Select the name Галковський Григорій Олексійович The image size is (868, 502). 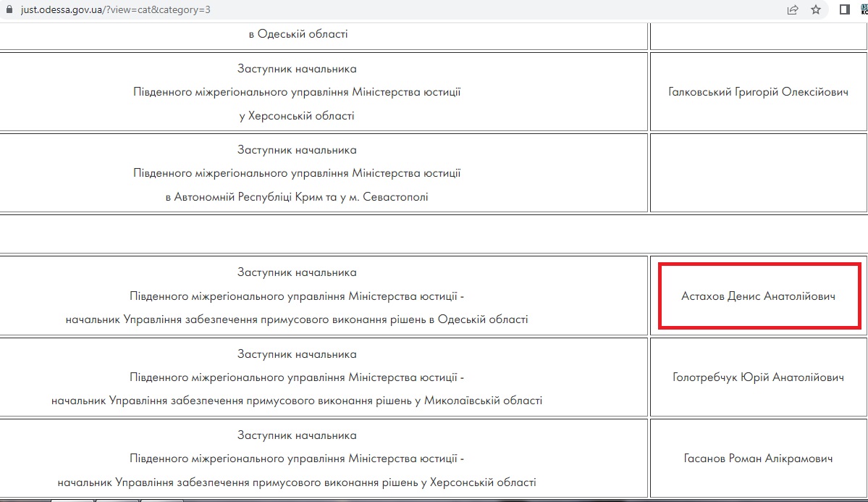coord(759,92)
